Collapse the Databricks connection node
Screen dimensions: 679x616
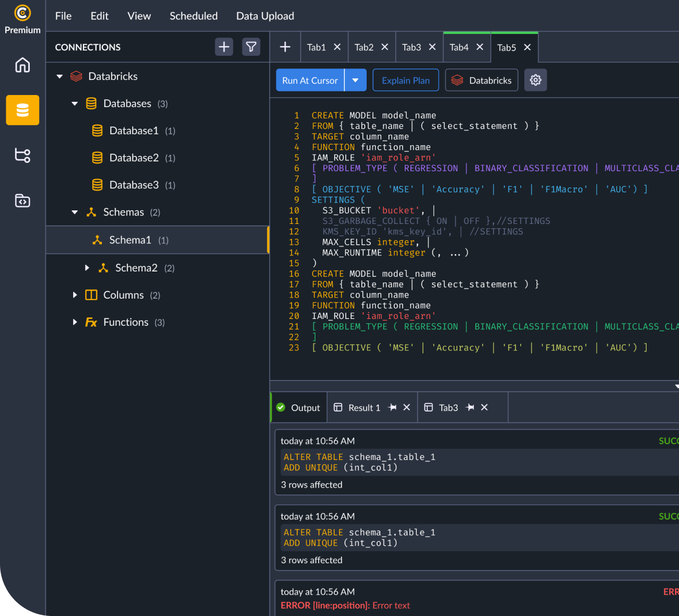tap(60, 77)
